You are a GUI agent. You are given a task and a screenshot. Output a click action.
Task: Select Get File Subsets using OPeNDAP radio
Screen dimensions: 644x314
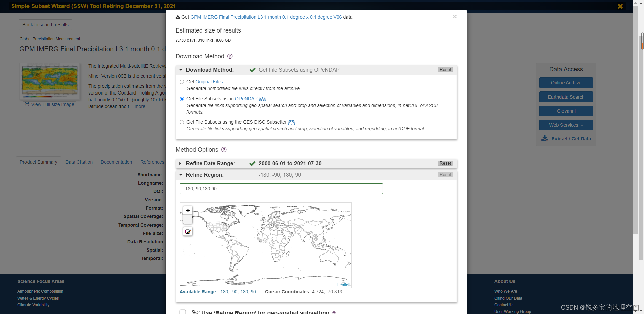182,99
